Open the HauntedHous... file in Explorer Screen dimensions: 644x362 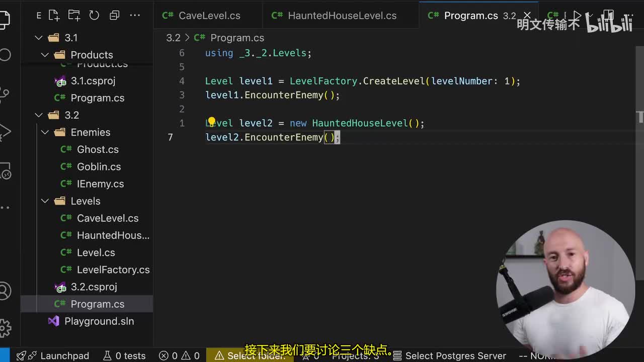tap(87, 235)
